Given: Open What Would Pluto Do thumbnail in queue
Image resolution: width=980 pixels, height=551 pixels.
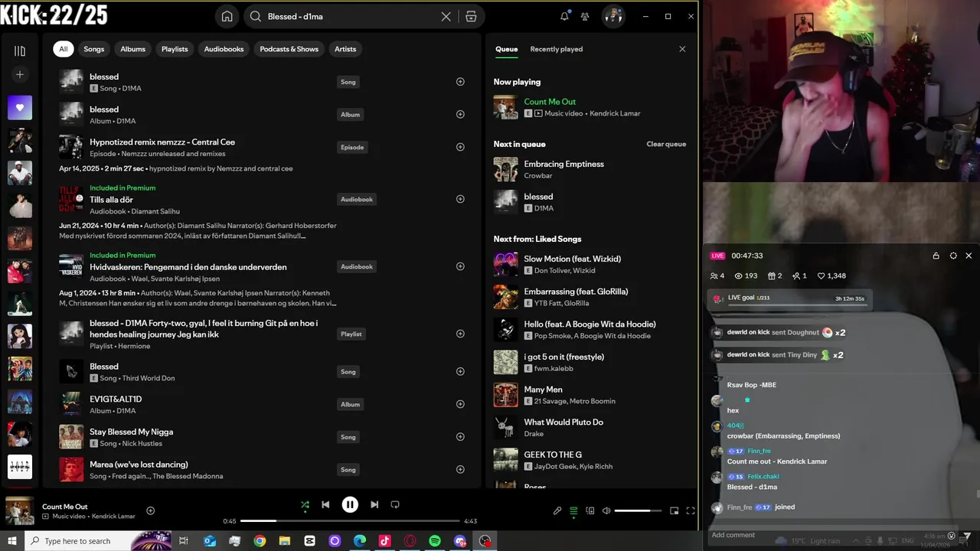Looking at the screenshot, I should point(505,428).
